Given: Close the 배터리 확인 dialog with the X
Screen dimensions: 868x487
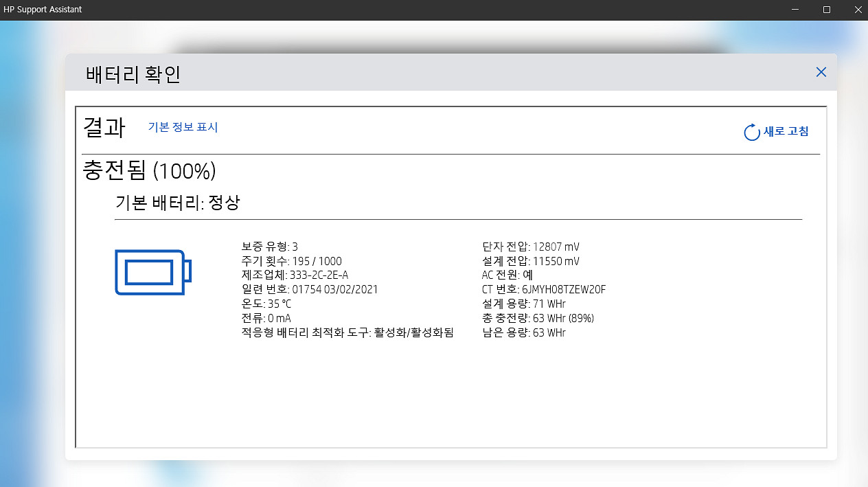Looking at the screenshot, I should [821, 72].
